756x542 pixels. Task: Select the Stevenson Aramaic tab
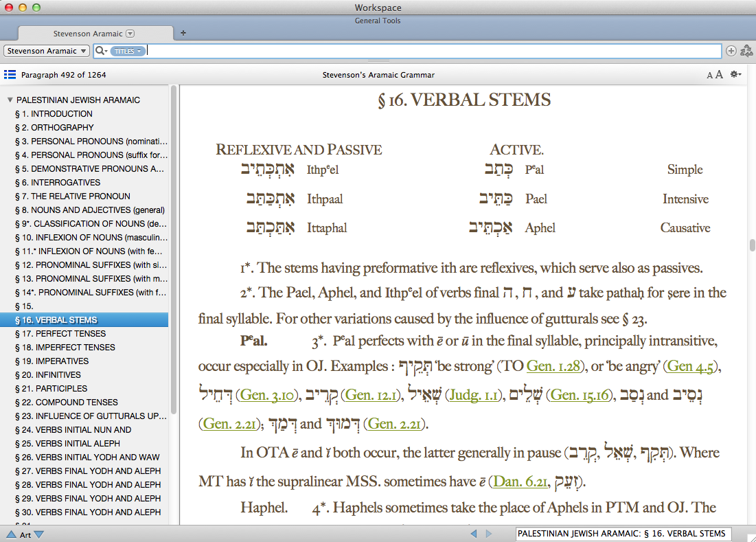[95, 34]
